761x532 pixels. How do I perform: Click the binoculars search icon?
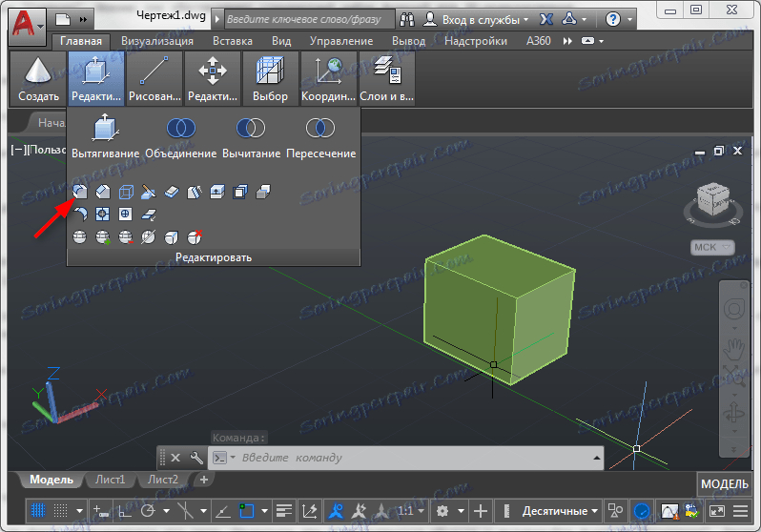pos(407,19)
